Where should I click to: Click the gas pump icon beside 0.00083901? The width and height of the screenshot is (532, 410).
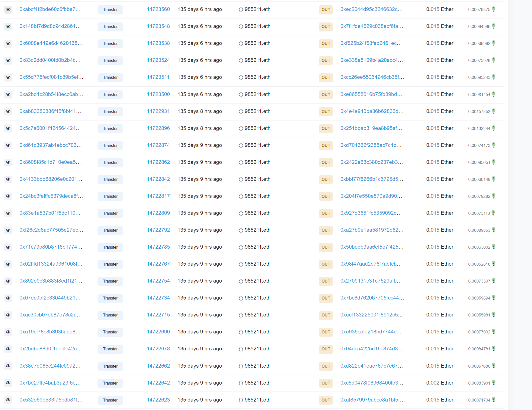[494, 383]
